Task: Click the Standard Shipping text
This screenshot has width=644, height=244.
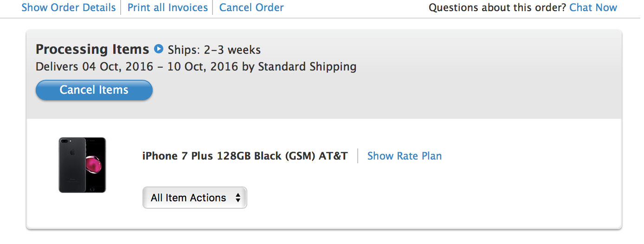Action: (307, 67)
